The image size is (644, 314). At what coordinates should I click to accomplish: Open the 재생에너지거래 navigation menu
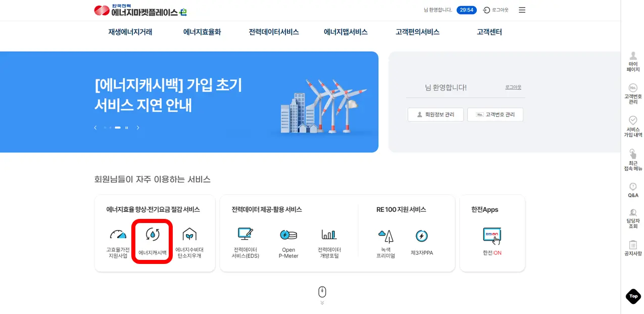(129, 31)
